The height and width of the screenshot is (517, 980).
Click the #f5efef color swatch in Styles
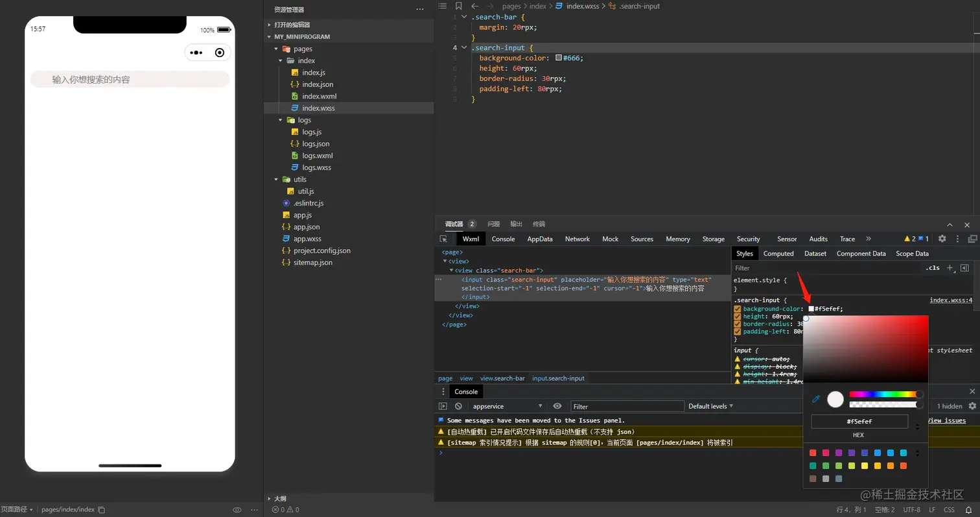tap(811, 309)
